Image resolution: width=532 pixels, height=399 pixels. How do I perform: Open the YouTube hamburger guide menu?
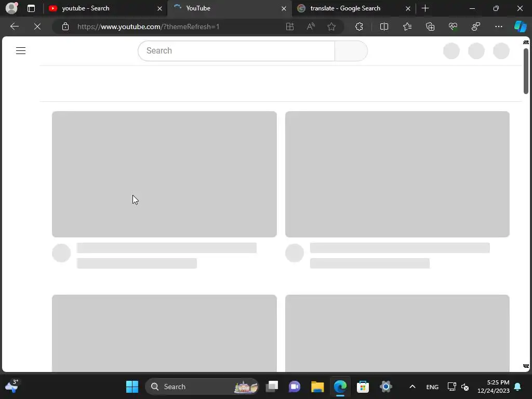tap(21, 50)
